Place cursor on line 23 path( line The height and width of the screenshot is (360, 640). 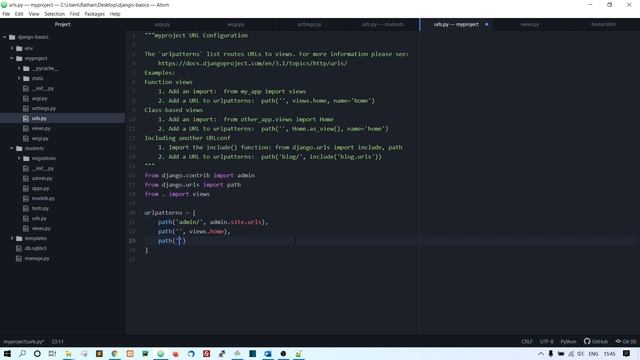(172, 241)
